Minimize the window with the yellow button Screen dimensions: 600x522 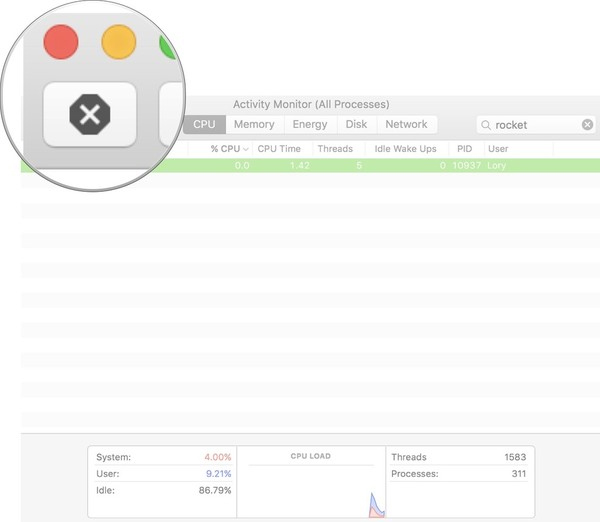[120, 43]
